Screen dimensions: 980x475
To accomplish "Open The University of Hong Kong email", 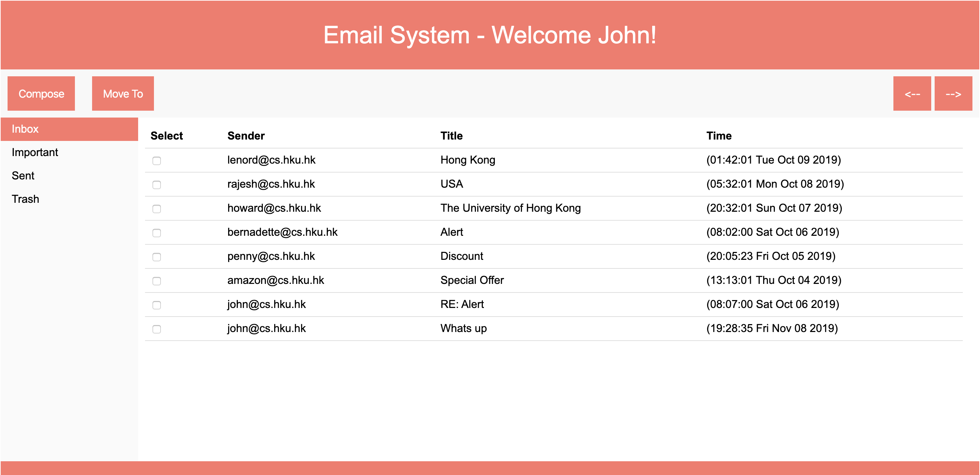I will tap(510, 208).
